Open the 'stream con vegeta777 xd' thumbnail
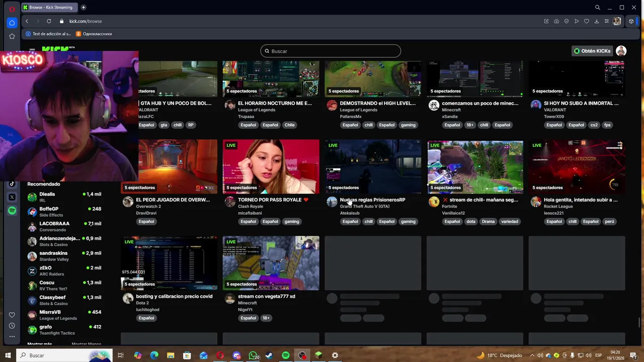Screen dimensions: 644x362 (x=271, y=263)
